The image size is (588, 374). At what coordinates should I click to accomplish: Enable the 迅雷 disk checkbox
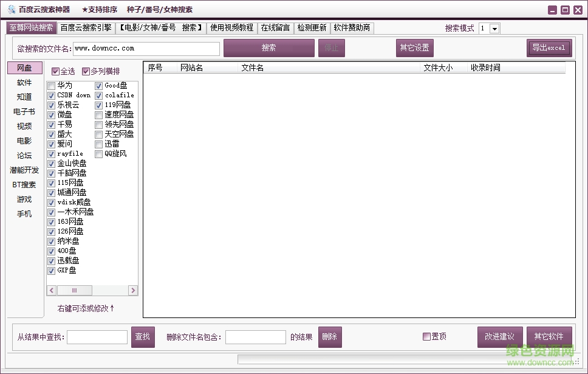[98, 144]
